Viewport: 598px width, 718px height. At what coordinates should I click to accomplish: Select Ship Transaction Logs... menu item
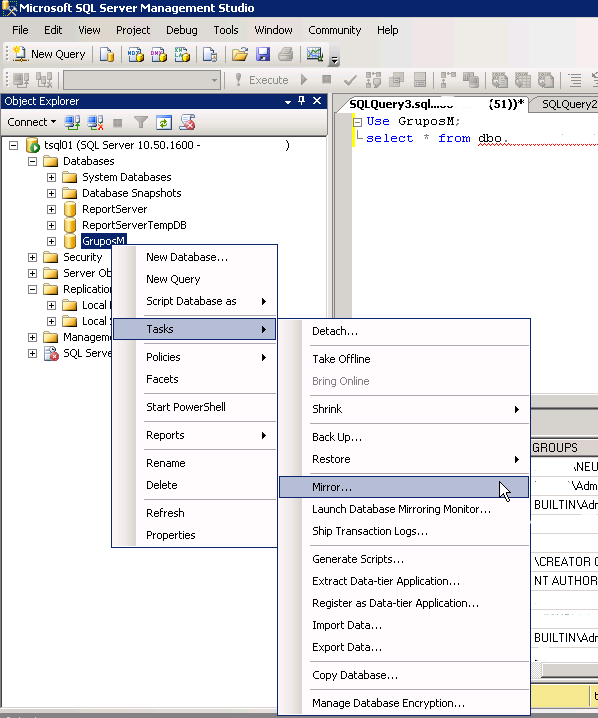point(404,531)
